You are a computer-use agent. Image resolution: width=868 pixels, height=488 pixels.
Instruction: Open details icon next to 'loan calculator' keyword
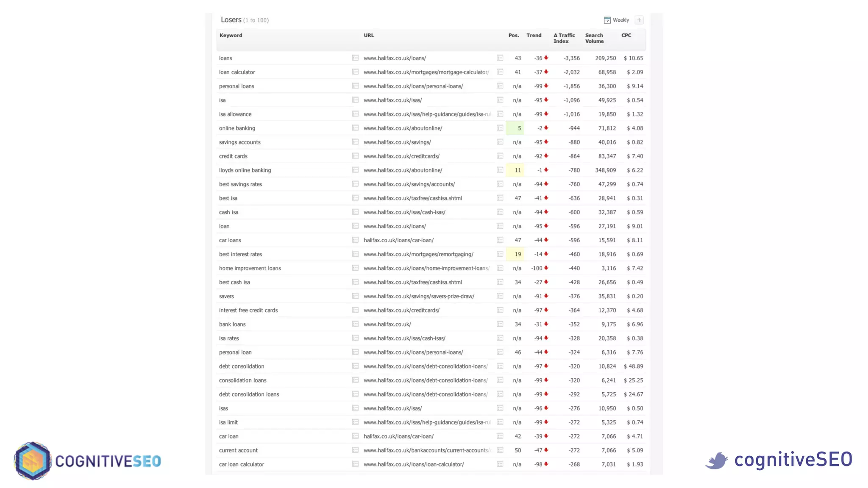(355, 72)
